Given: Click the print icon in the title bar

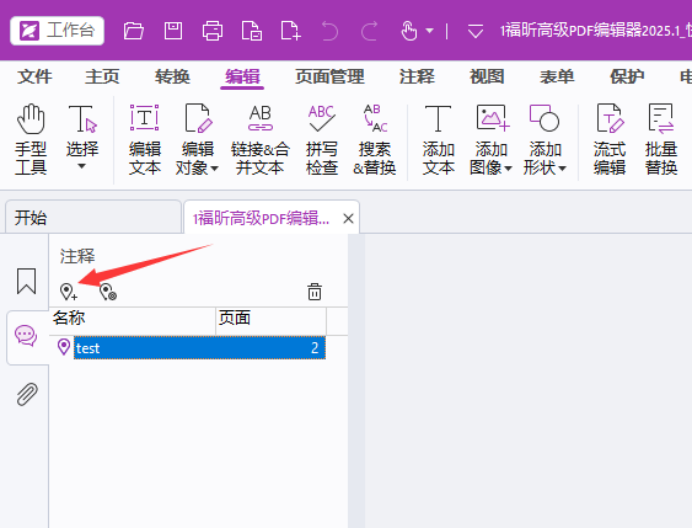Looking at the screenshot, I should tap(212, 31).
